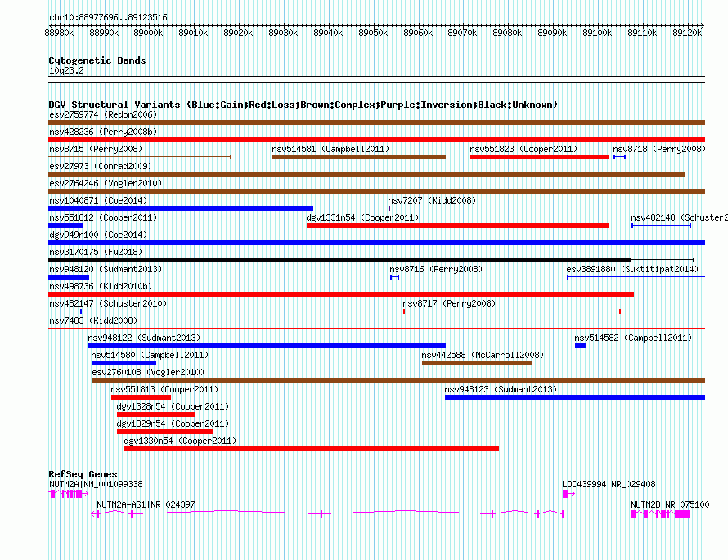Click the esv27973 (Conrad2009) label
Image resolution: width=728 pixels, height=560 pixels.
(x=101, y=166)
